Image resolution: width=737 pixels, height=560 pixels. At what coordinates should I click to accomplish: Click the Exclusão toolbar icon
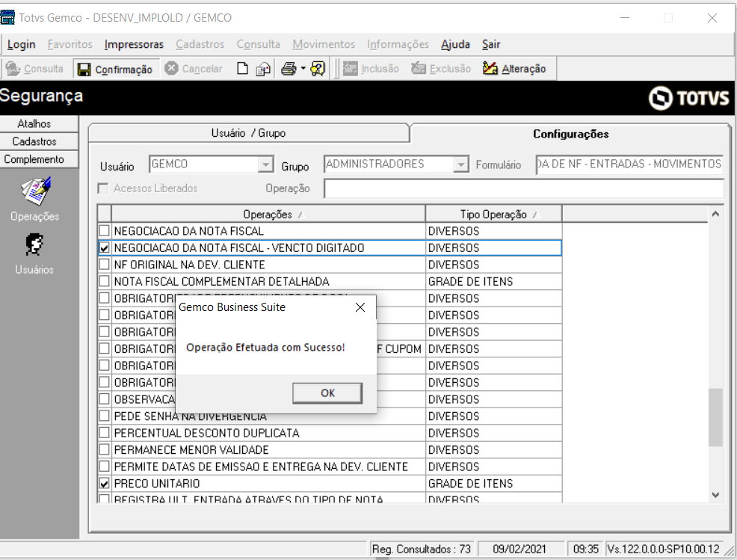click(x=419, y=69)
